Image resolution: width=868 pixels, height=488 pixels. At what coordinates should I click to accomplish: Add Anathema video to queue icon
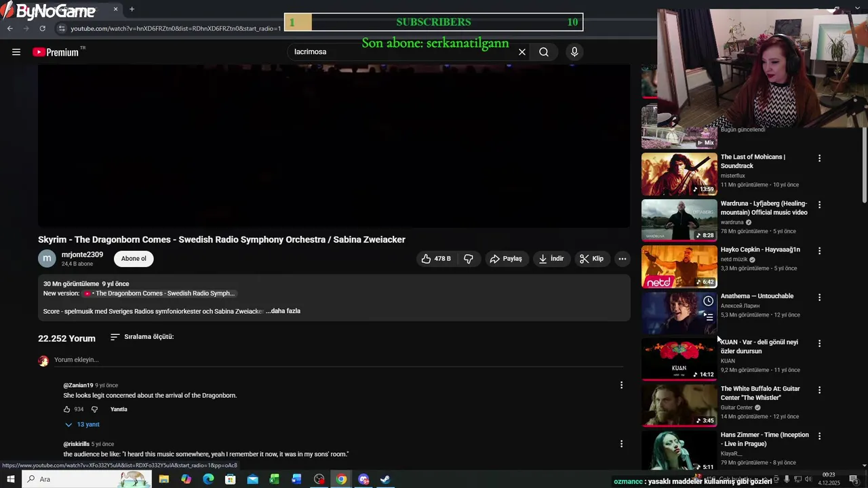(708, 317)
